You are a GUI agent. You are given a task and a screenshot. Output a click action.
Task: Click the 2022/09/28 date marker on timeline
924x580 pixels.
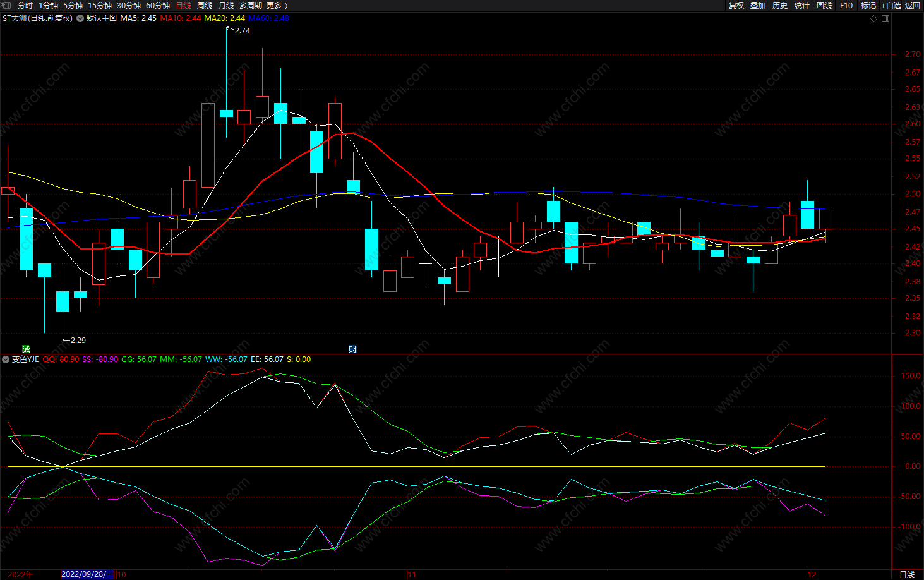click(x=88, y=574)
